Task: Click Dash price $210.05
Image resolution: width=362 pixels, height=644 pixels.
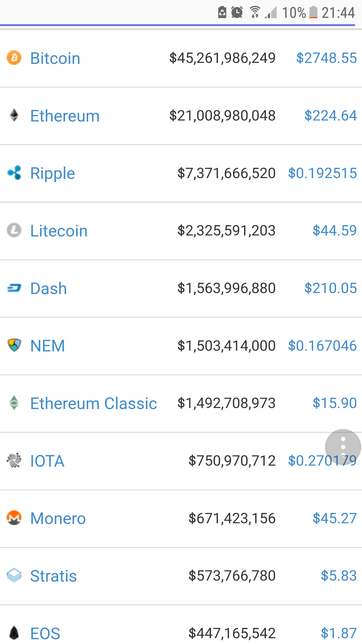Action: click(330, 288)
